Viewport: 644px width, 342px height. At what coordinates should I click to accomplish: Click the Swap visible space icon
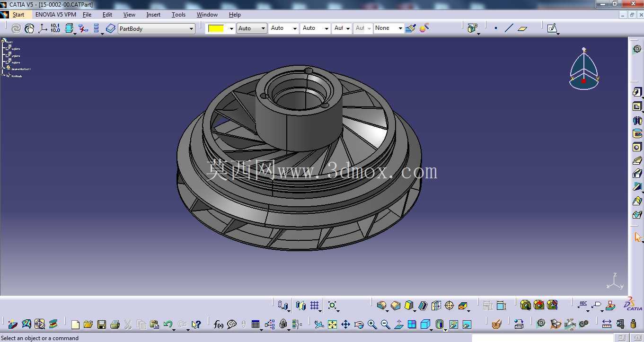click(467, 324)
